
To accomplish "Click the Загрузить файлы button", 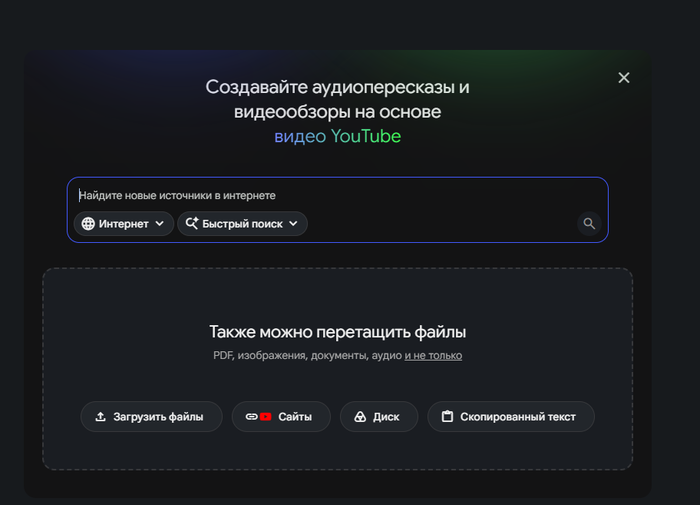I will 151,417.
